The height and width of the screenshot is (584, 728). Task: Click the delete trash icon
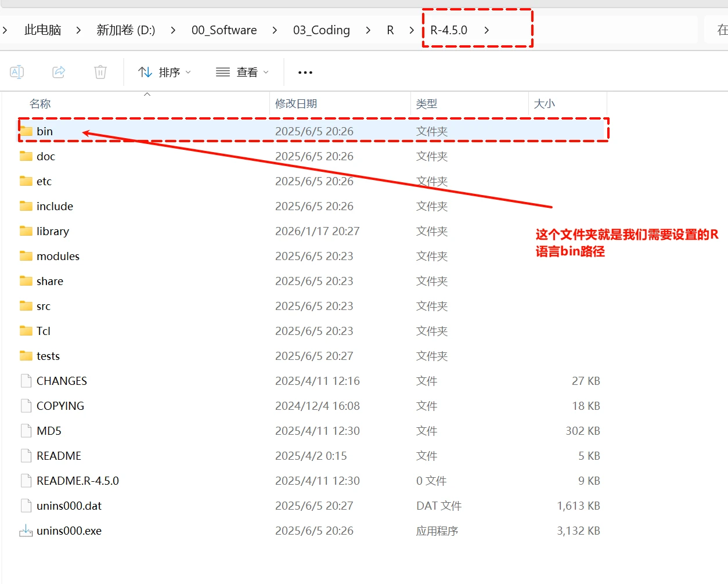click(100, 72)
